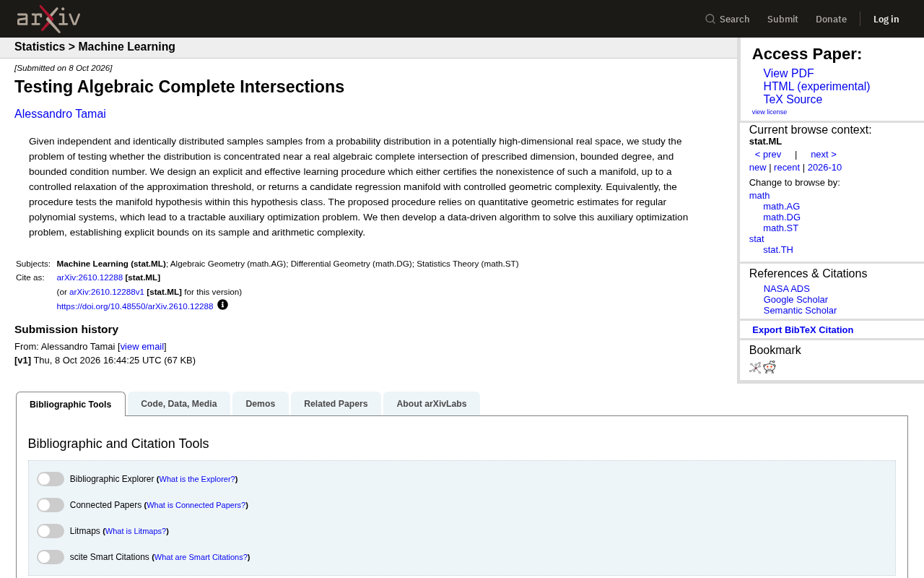The width and height of the screenshot is (924, 578).
Task: Click the DOI info icon
Action: click(222, 305)
